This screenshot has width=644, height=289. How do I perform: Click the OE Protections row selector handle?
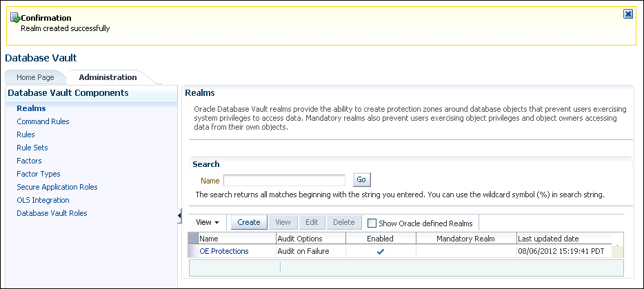(192, 251)
